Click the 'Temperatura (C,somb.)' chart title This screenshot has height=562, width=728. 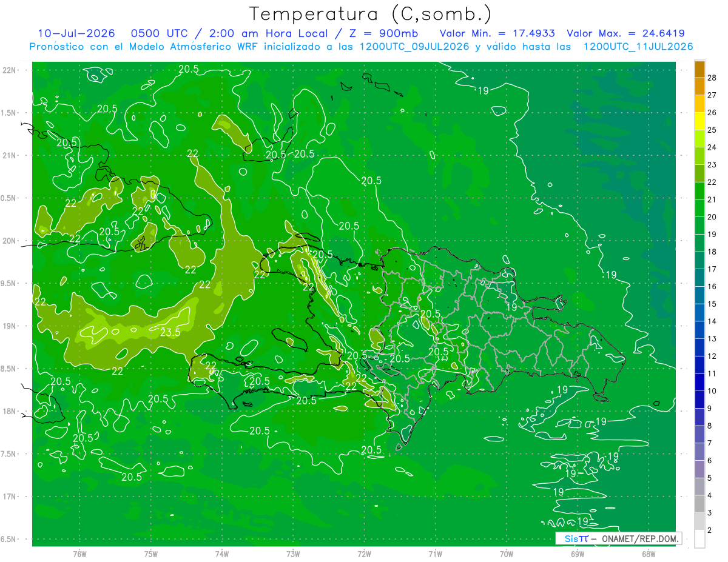tap(371, 14)
